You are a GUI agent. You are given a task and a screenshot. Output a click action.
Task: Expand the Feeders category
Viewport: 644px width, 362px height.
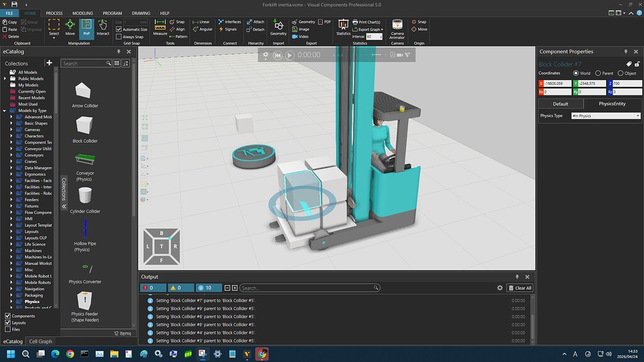point(11,199)
